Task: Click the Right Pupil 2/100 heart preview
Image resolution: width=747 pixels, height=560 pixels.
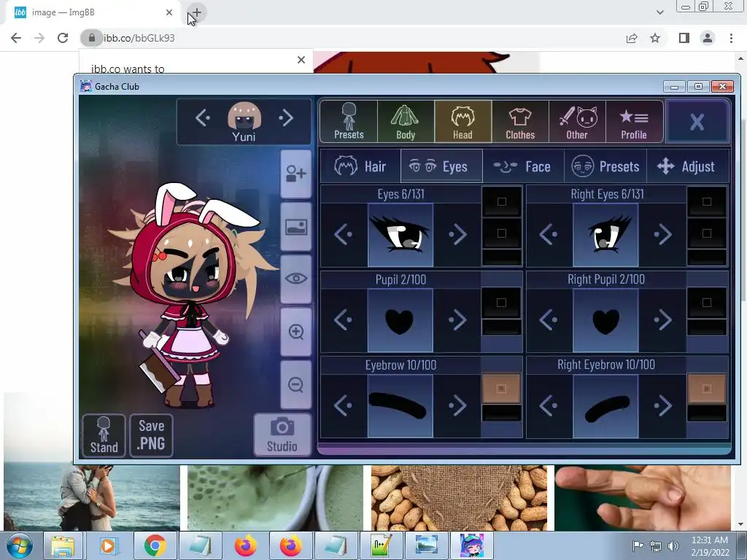Action: pos(605,321)
